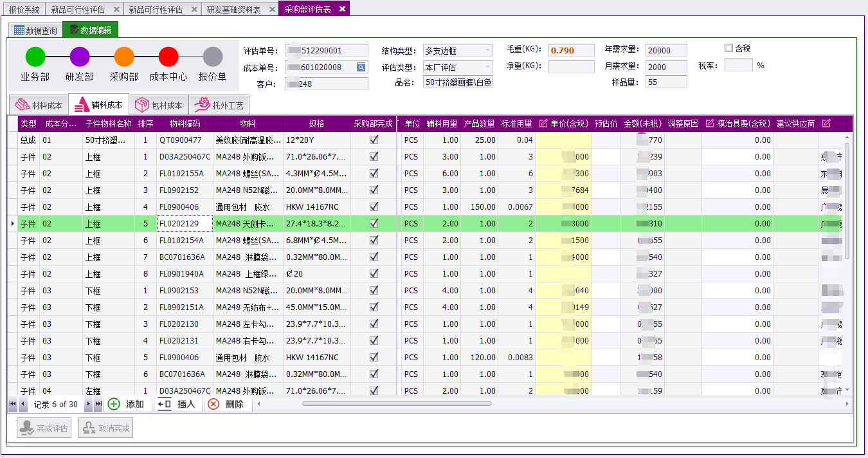
Task: Jump to the last record in navigator
Action: (x=98, y=405)
